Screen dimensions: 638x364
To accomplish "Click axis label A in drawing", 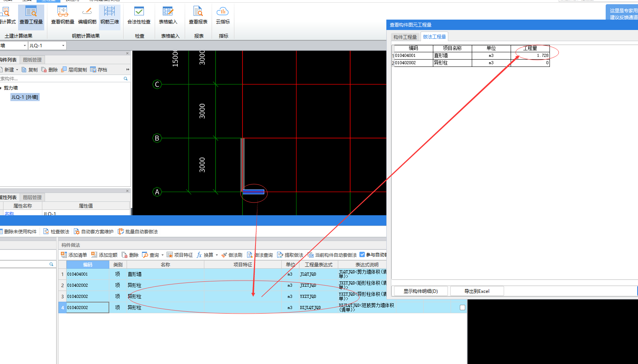I will pos(157,192).
